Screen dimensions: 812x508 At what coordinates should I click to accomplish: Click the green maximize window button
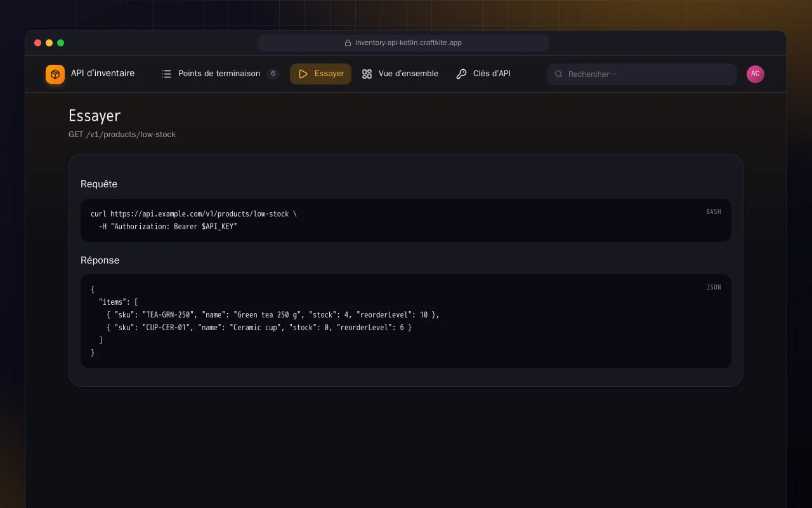tap(61, 43)
